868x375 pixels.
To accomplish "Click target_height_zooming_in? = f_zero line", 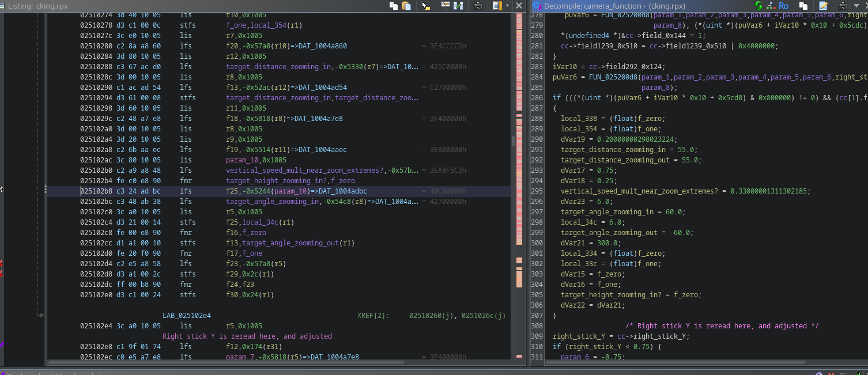I will tap(631, 295).
